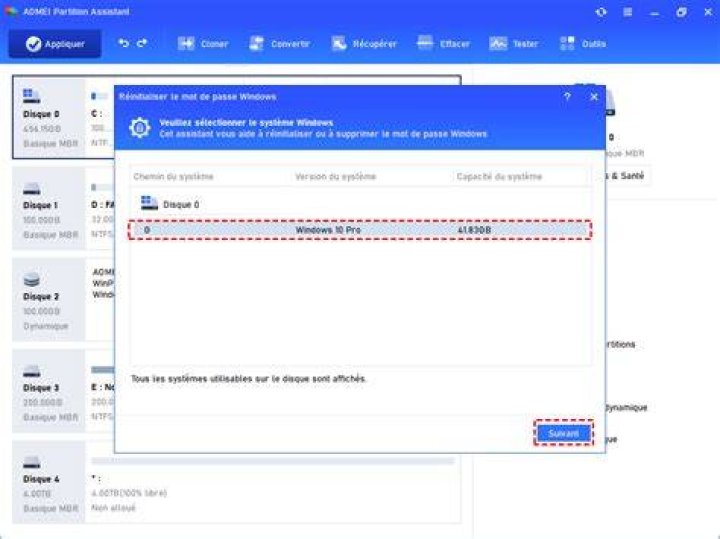Click the 41.83GB capacity value
This screenshot has width=720, height=539.
474,230
